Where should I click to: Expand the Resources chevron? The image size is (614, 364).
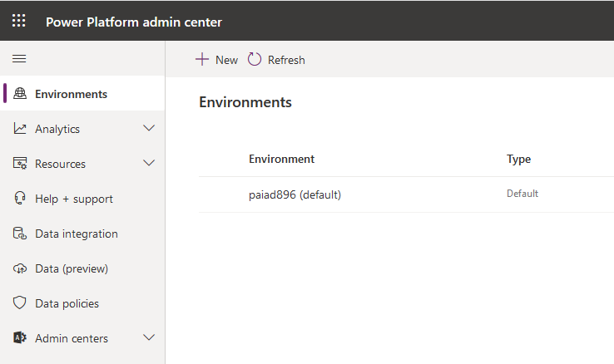tap(149, 164)
